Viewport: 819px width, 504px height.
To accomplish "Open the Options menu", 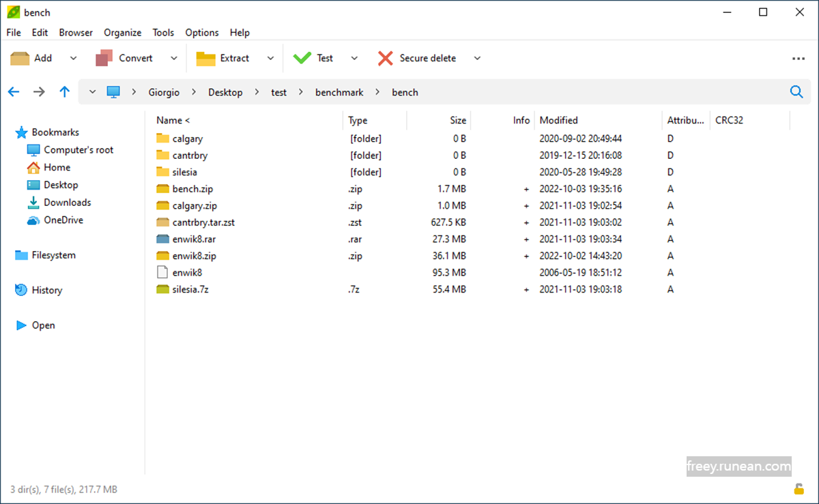I will click(202, 32).
